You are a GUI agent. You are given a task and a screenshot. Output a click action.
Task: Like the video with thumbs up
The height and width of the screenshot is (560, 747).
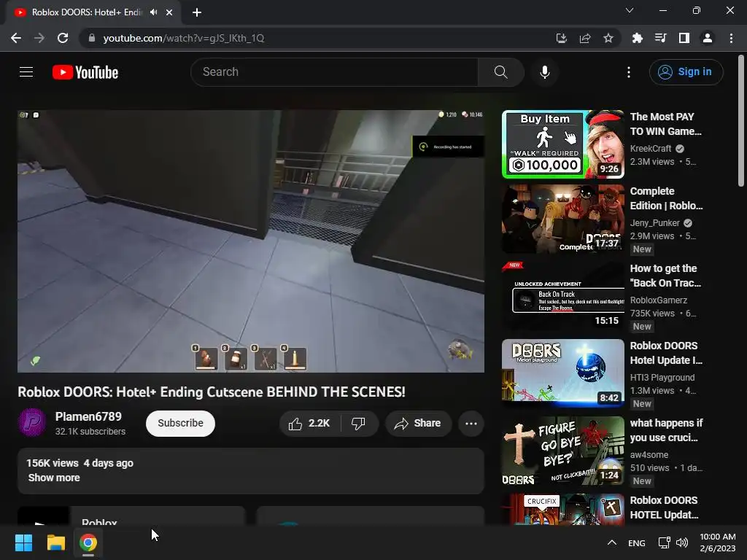click(x=309, y=424)
